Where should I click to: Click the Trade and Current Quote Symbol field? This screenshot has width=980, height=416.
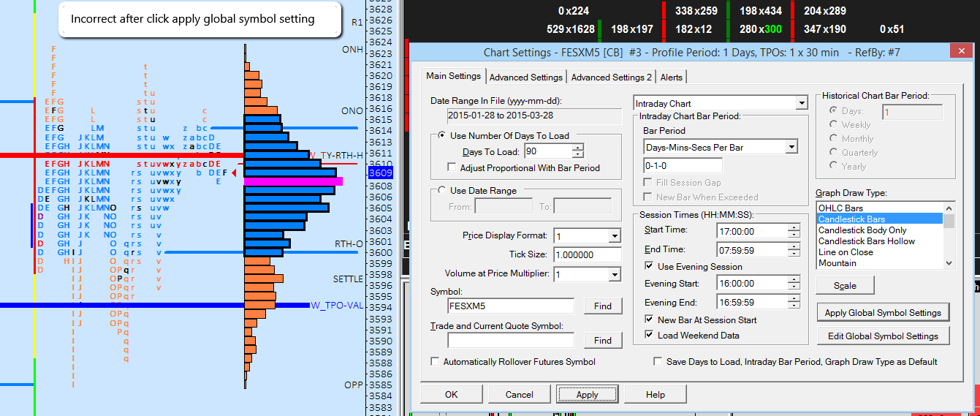511,340
